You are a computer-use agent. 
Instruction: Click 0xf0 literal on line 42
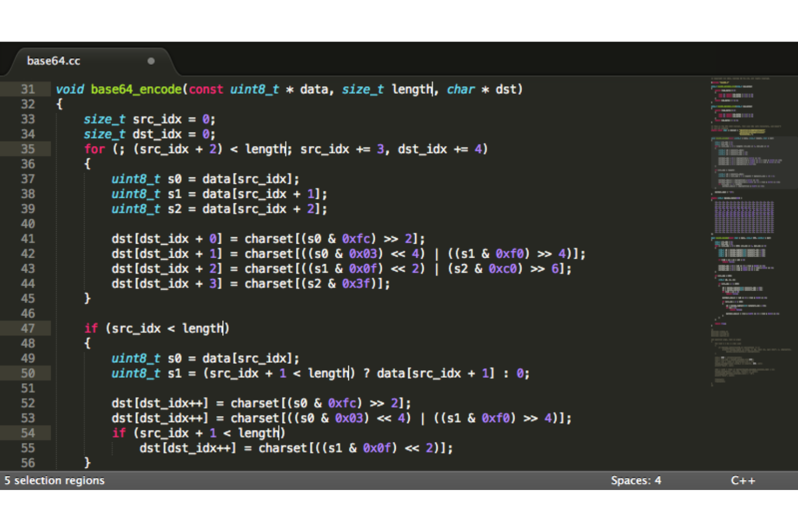click(510, 253)
